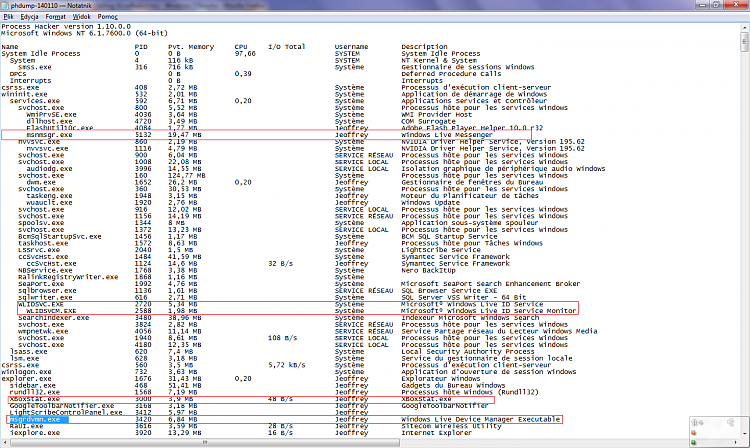Click the vertical scrollbar down arrow
Viewport: 750px width, 448px height.
tap(745, 433)
